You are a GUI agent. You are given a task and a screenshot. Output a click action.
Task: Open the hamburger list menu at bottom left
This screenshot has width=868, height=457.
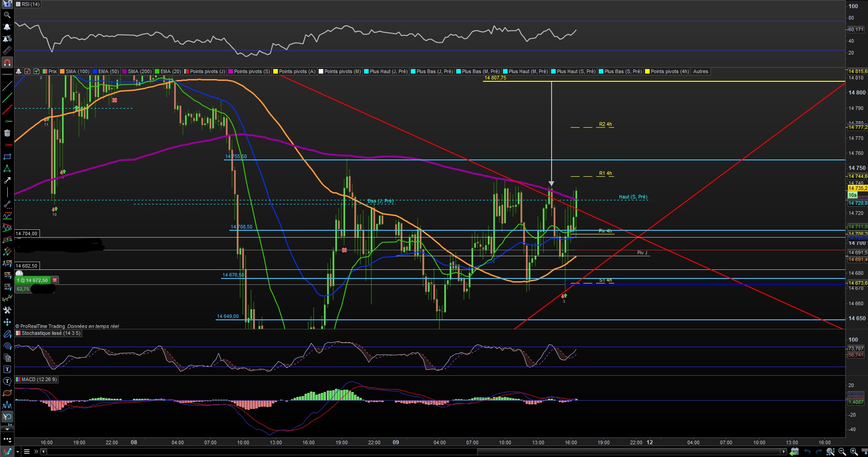27,452
